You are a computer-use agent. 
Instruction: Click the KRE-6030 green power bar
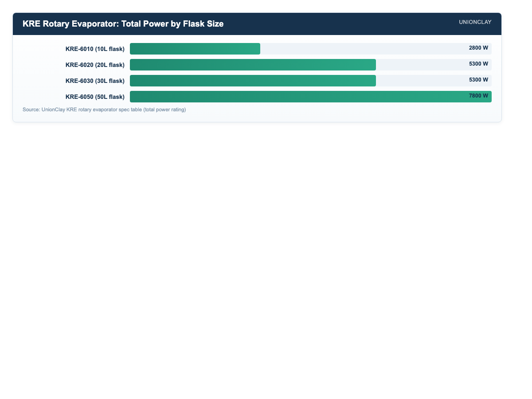(x=253, y=81)
